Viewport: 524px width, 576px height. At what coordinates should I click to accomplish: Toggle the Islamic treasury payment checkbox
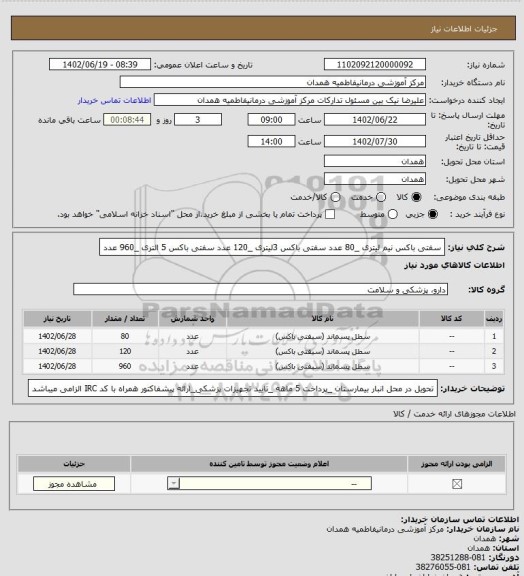point(330,214)
